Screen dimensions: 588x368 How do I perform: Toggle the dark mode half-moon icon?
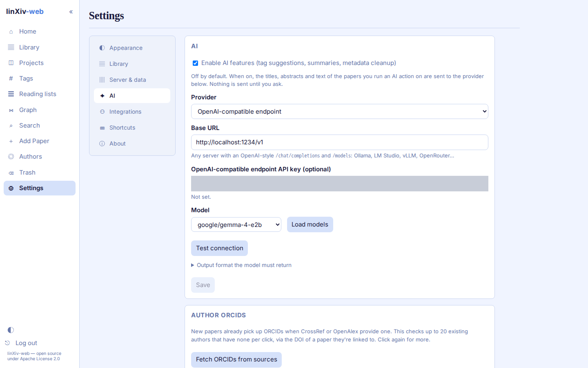click(11, 330)
